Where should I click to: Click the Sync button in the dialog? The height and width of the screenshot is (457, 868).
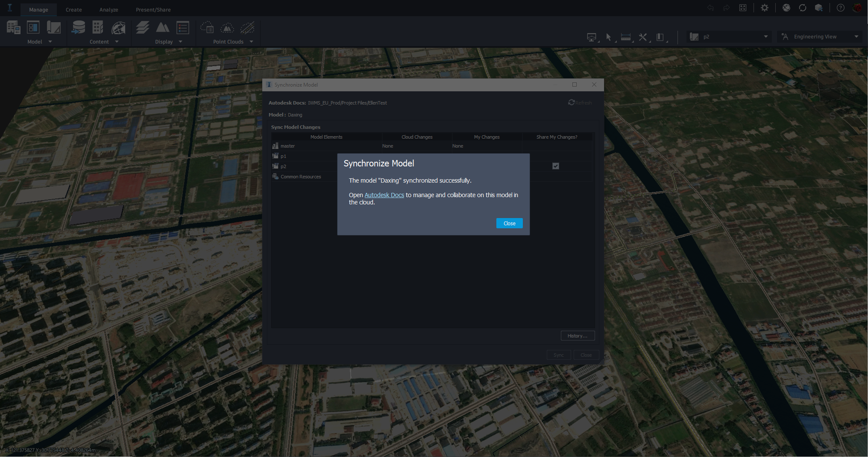tap(559, 355)
